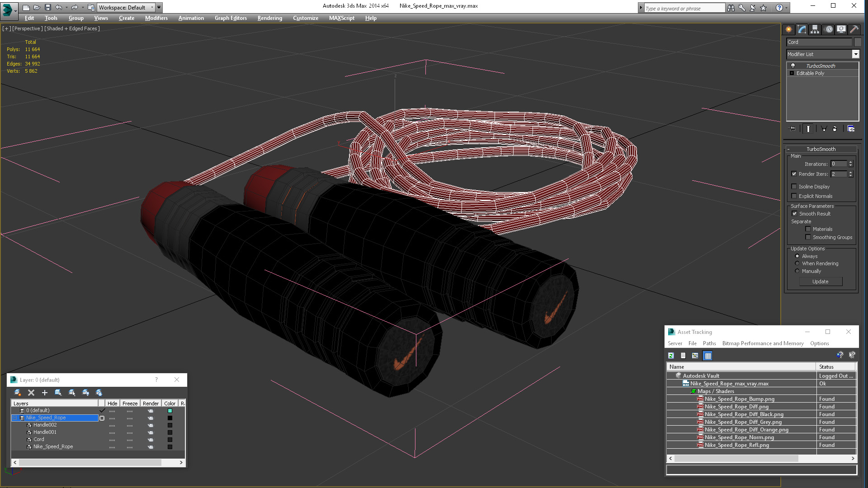Open the Hierarchy command panel tab
Image resolution: width=868 pixels, height=488 pixels.
[815, 29]
